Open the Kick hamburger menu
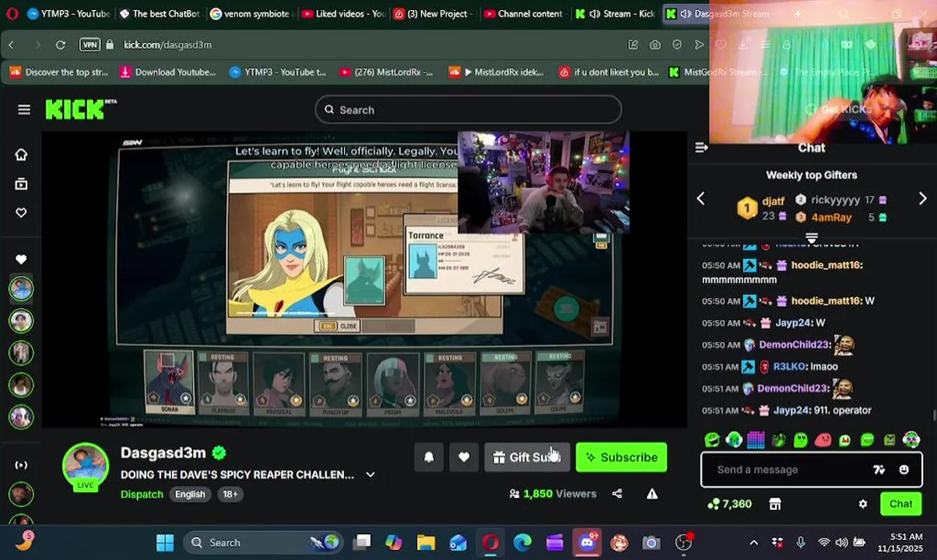 [24, 110]
